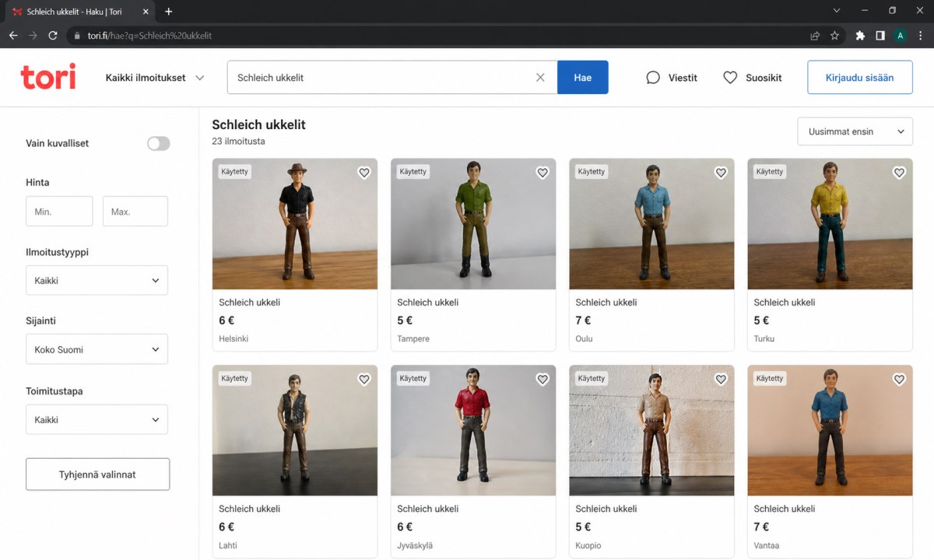Open Kaikki ilmoitukset category dropdown
This screenshot has height=560, width=934.
point(155,78)
